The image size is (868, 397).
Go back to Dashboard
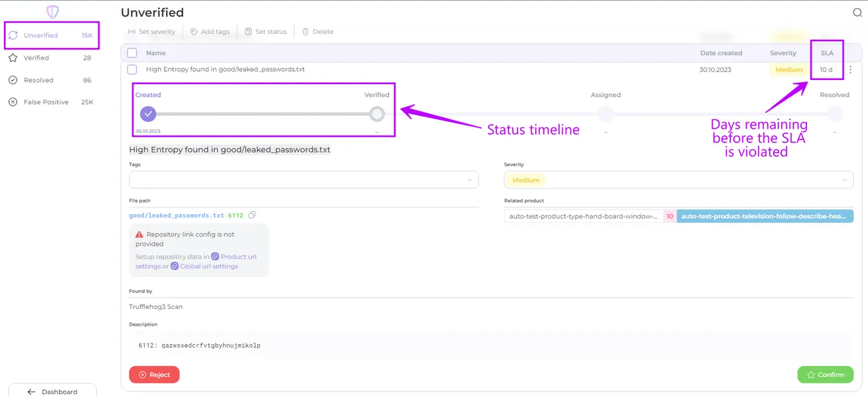click(x=52, y=392)
